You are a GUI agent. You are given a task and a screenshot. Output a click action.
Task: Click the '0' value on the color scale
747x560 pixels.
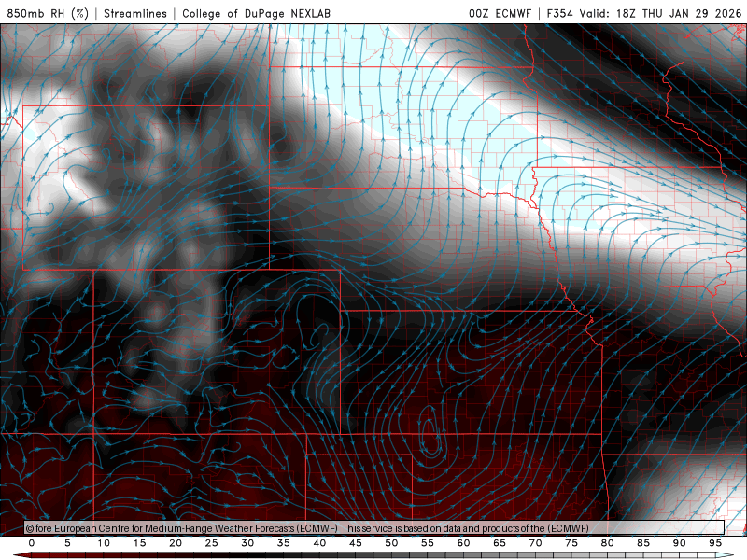[32, 543]
